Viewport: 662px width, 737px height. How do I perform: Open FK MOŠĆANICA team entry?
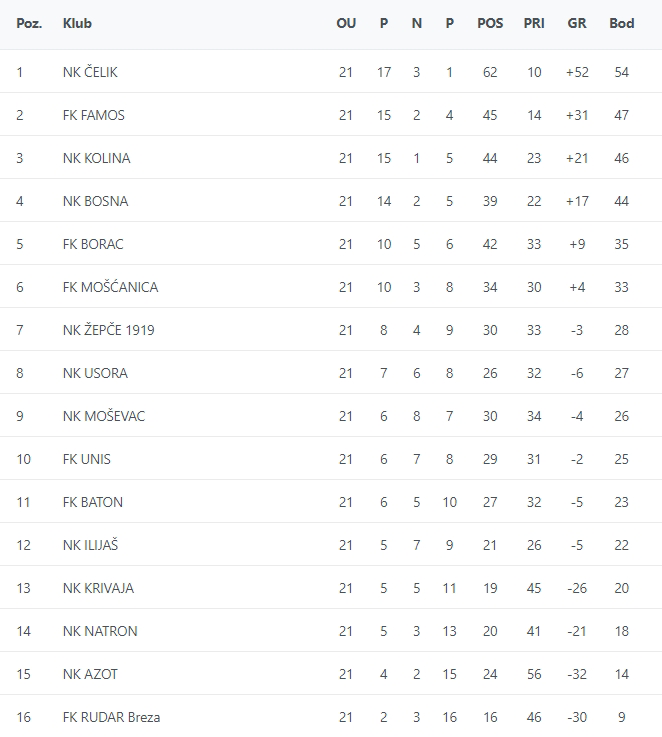[110, 287]
